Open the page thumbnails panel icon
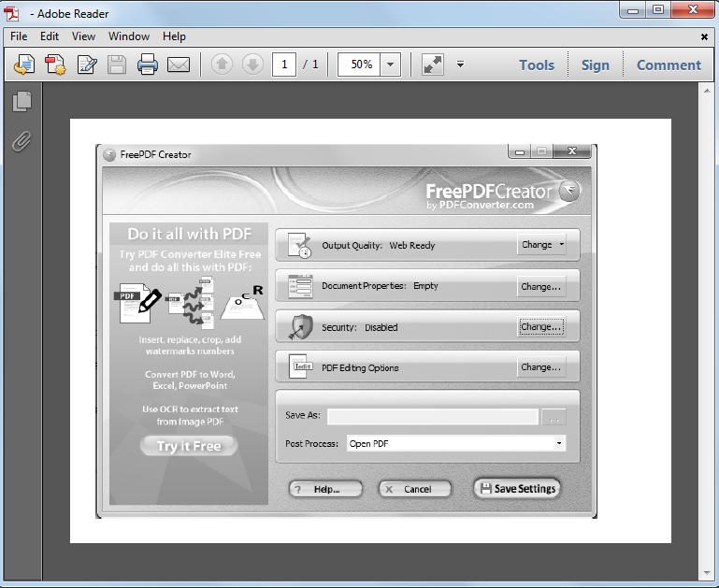Screen dimensions: 719x588 (x=22, y=101)
